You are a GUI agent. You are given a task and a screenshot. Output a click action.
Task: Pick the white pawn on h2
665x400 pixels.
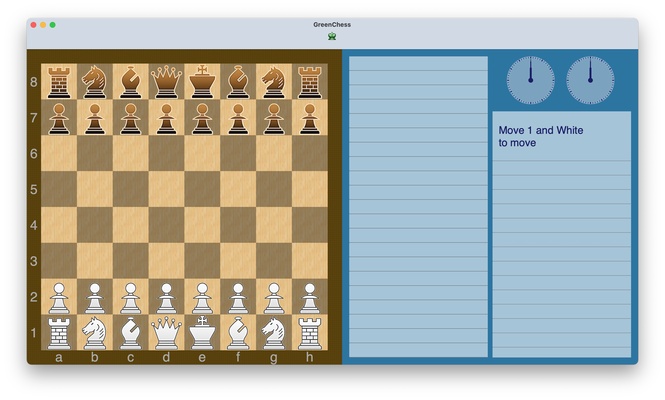point(310,298)
